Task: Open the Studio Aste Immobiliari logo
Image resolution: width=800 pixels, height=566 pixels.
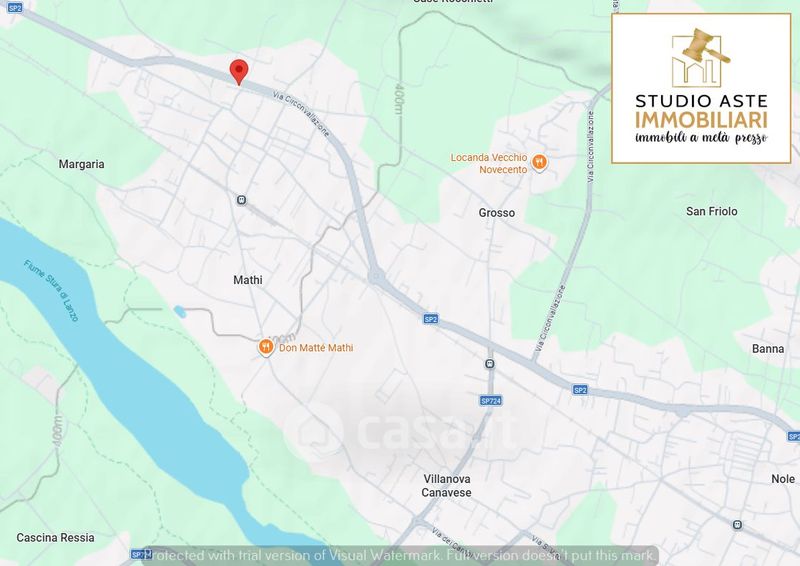Action: (701, 89)
